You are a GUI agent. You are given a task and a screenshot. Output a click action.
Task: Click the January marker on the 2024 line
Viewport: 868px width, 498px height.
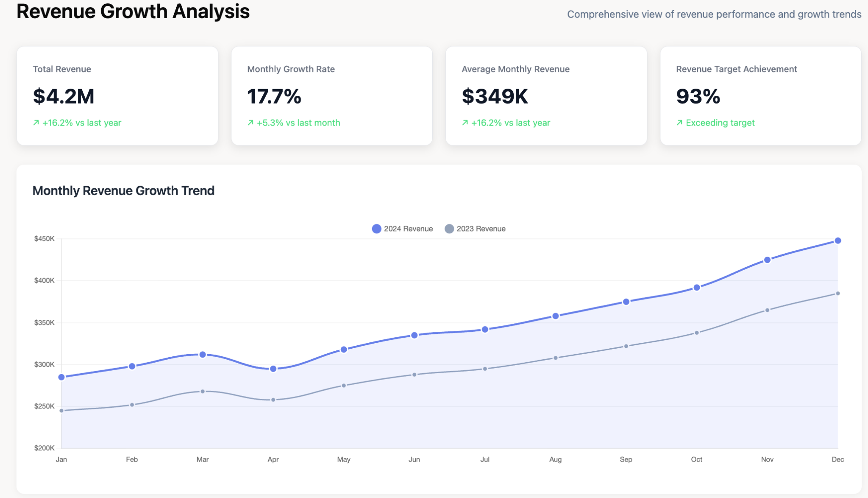61,376
